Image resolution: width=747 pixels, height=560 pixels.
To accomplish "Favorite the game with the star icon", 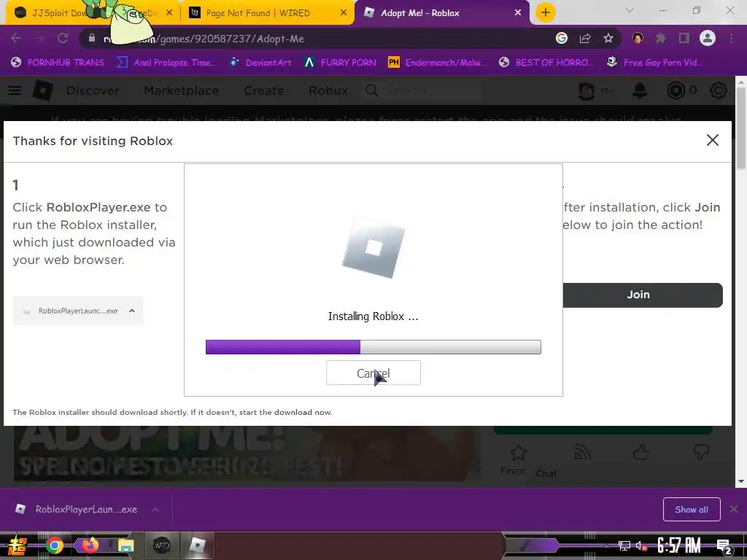I will point(518,452).
